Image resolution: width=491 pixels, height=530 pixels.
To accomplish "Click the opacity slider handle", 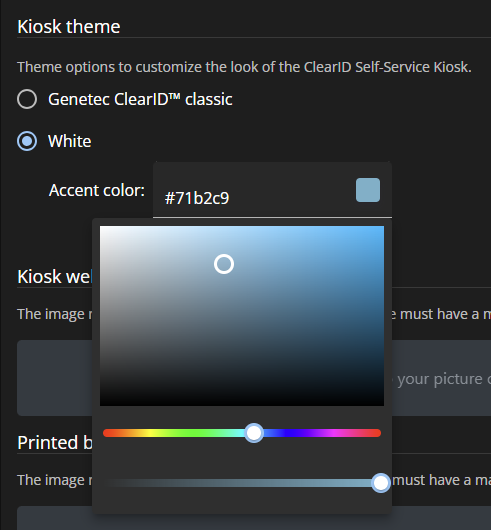I will (381, 483).
